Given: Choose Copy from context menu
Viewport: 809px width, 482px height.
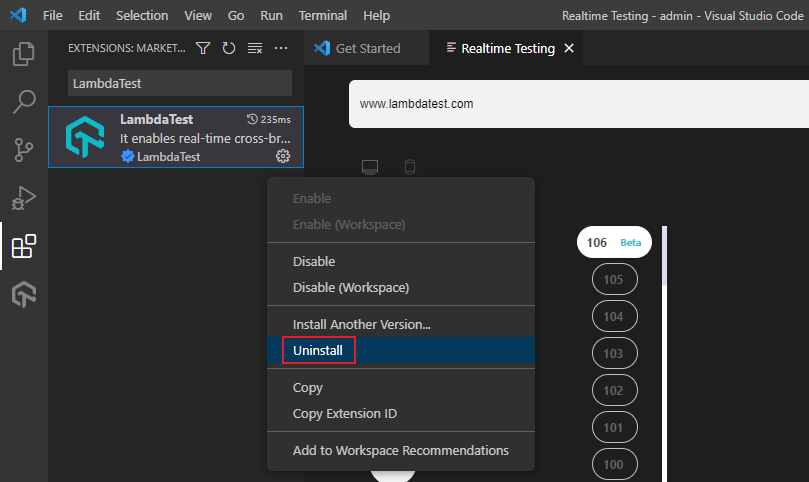Looking at the screenshot, I should [x=401, y=387].
